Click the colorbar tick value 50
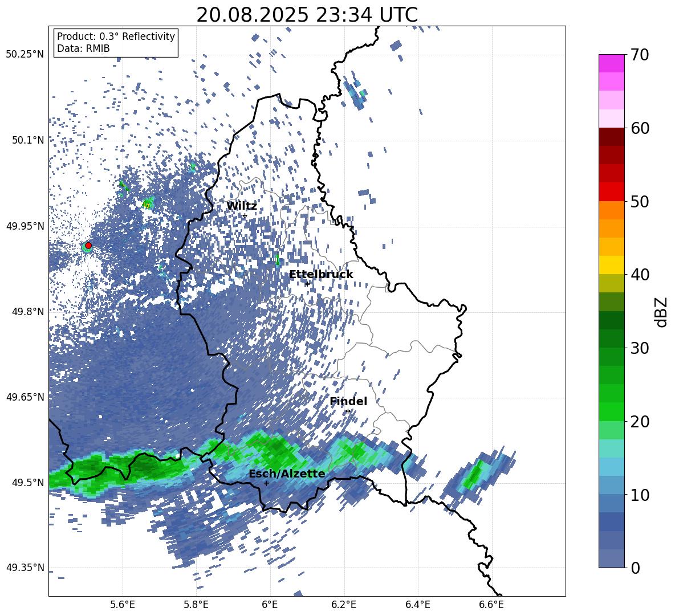This screenshot has width=675, height=616. point(640,201)
